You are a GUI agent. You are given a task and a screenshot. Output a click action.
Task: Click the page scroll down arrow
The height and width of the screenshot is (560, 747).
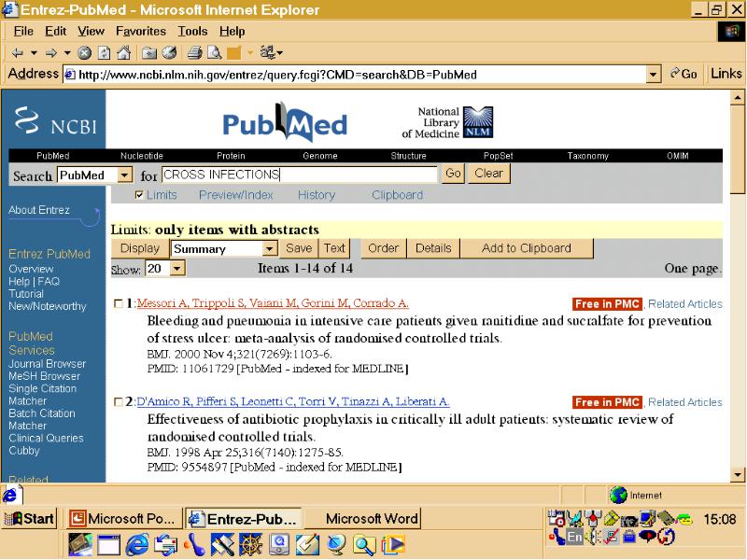[x=738, y=474]
